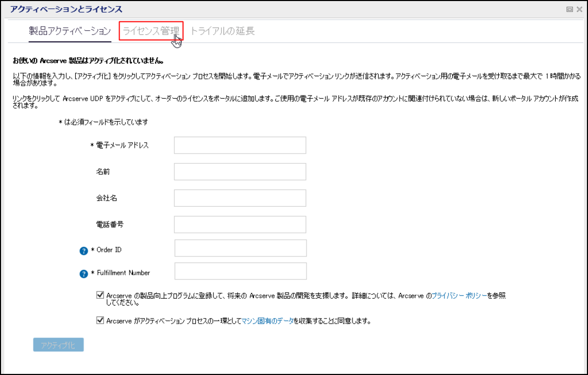This screenshot has width=588, height=375.
Task: Click the Fulfillment Number input field
Action: tap(241, 271)
